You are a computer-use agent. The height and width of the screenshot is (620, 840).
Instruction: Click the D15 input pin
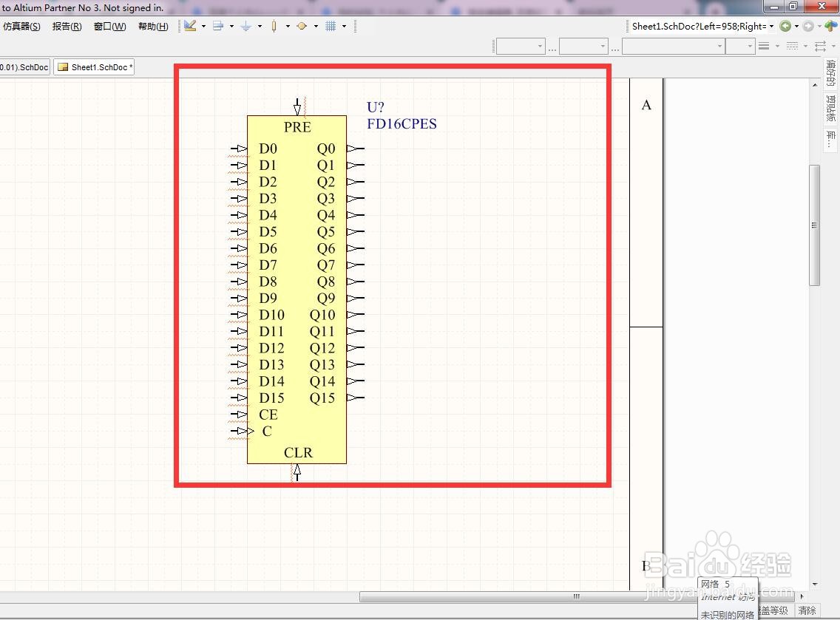pyautogui.click(x=239, y=398)
